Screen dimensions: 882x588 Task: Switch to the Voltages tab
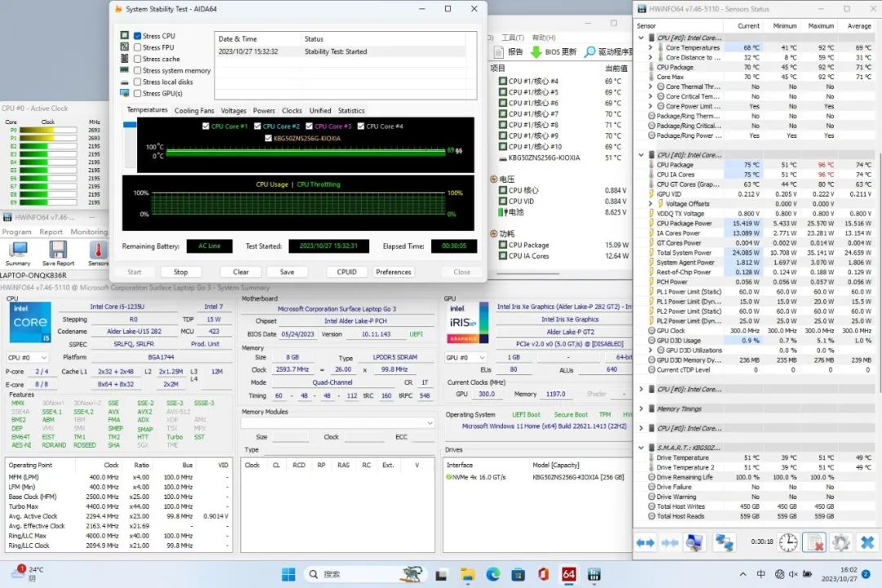pos(234,111)
